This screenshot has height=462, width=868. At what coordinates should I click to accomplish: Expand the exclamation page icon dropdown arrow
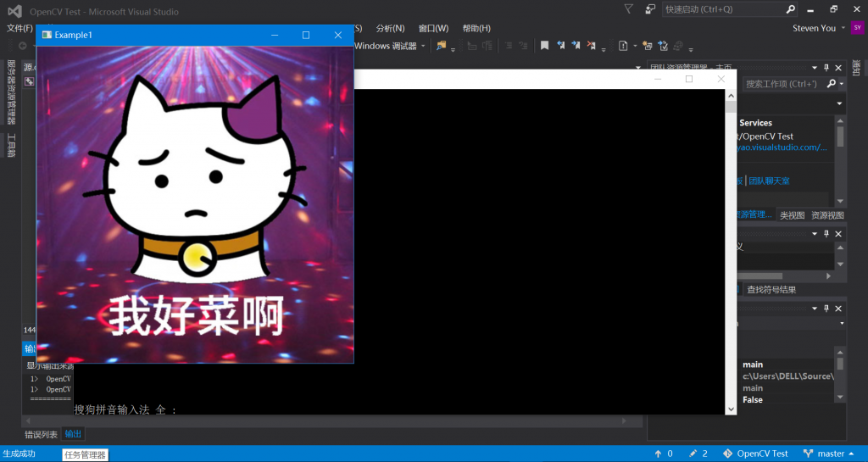[x=634, y=46]
